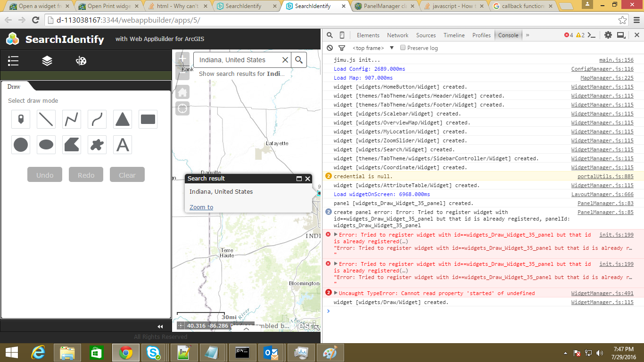The height and width of the screenshot is (362, 644).
Task: Click the map Home button
Action: coord(182,92)
